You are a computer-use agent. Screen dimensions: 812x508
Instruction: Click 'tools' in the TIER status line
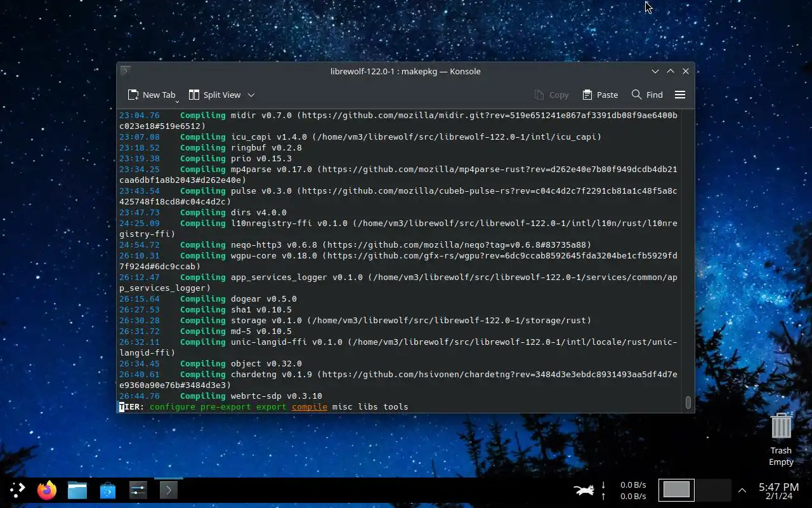pyautogui.click(x=396, y=406)
